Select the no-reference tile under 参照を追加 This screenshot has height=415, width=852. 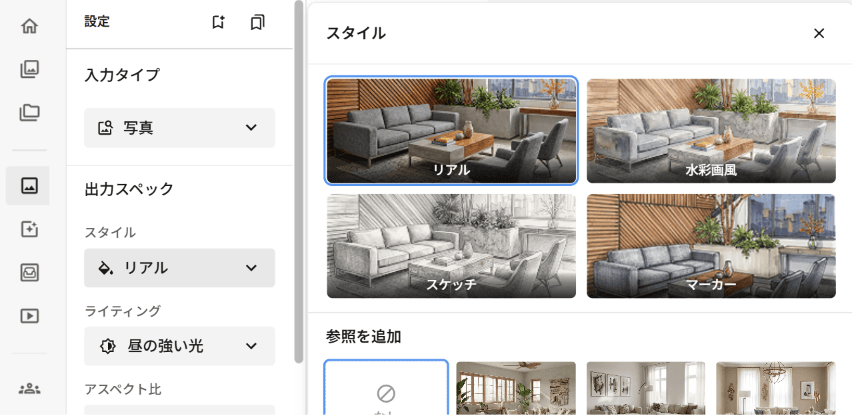[386, 388]
